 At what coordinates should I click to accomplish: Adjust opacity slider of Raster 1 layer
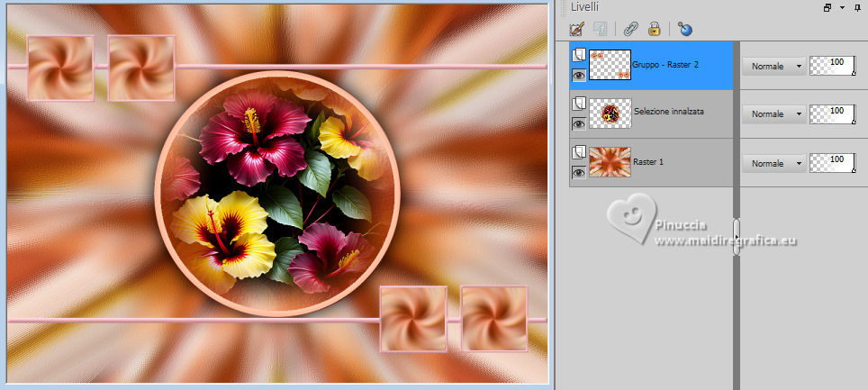coord(833,163)
